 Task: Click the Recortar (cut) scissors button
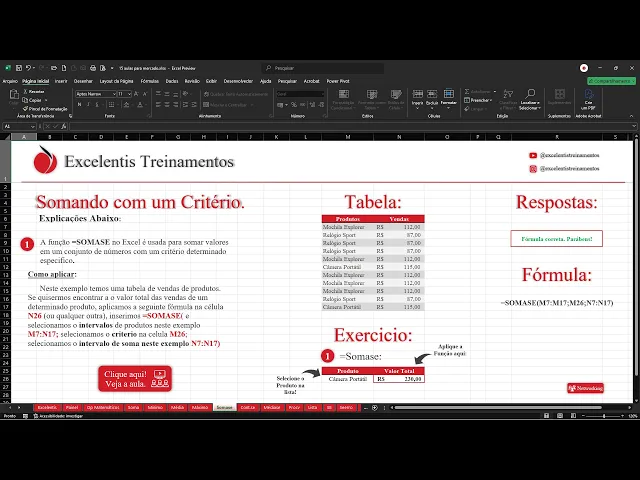pyautogui.click(x=34, y=92)
